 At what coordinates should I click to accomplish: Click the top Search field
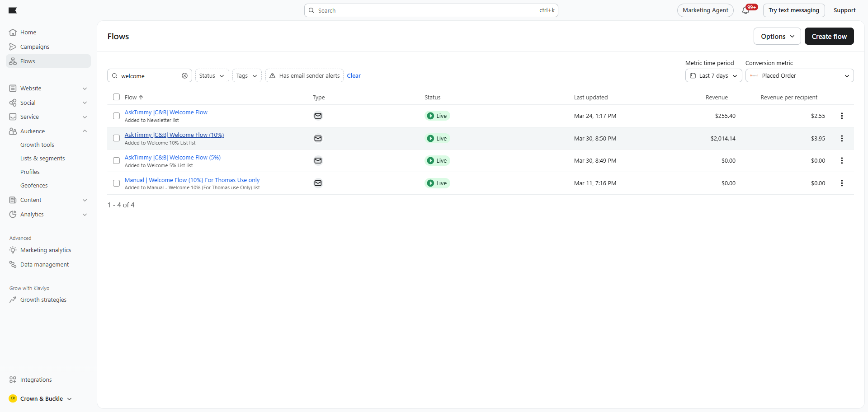(x=430, y=10)
